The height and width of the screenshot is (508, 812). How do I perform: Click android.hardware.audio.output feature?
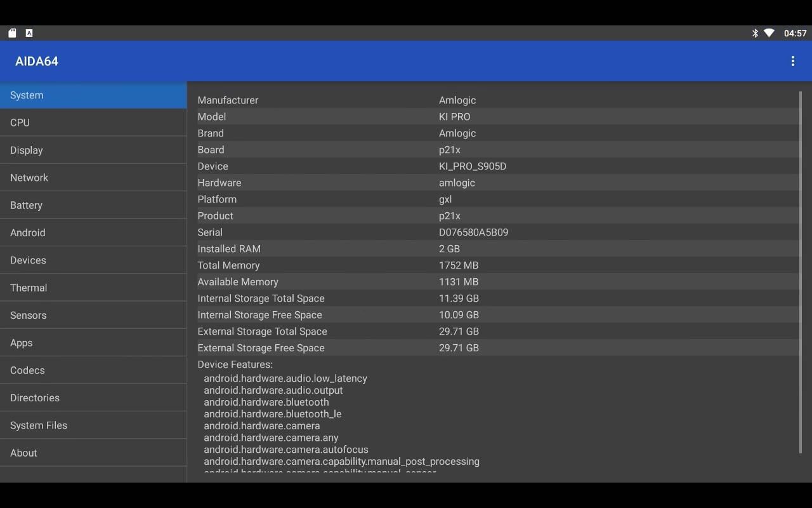[273, 391]
